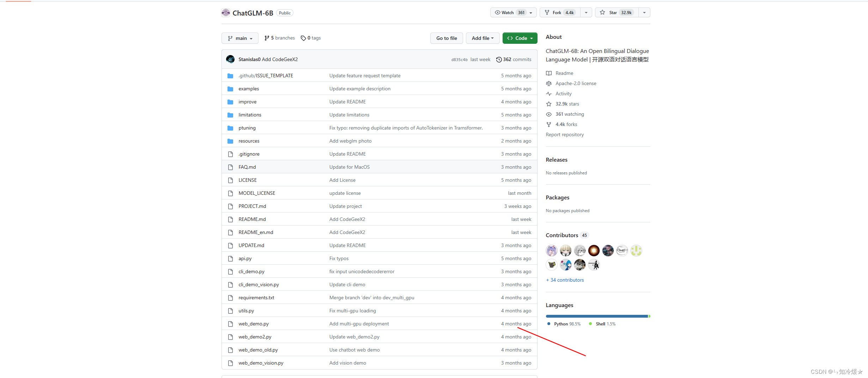Open the main branch selector dropdown
The height and width of the screenshot is (378, 868).
(240, 38)
